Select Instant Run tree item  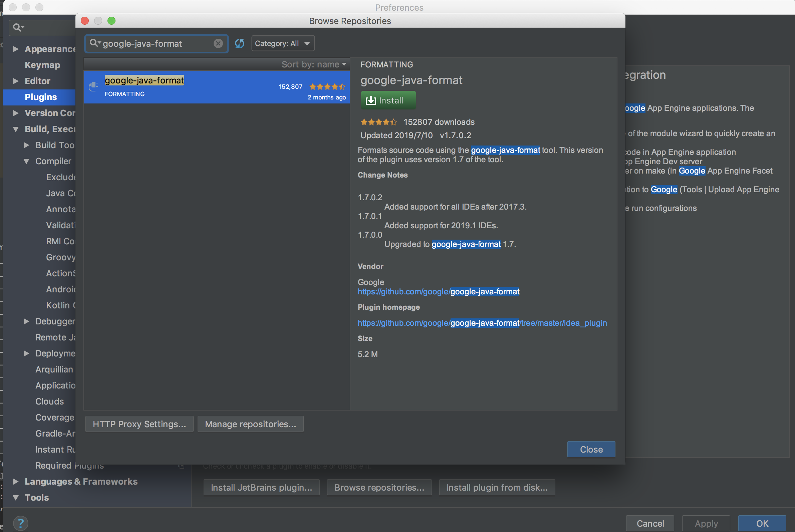click(55, 450)
